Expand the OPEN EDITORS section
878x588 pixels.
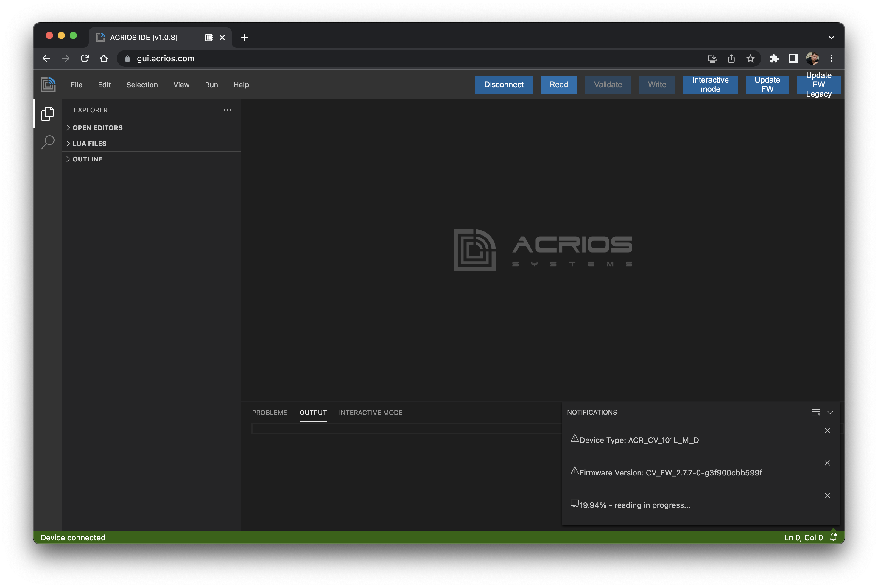pyautogui.click(x=151, y=128)
